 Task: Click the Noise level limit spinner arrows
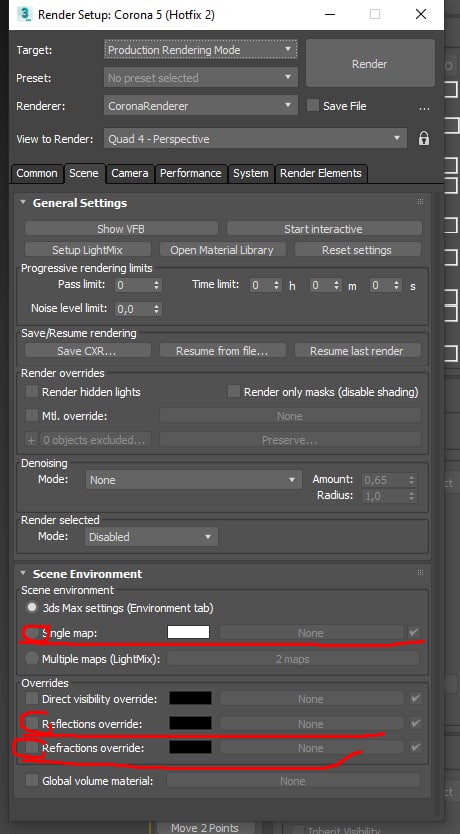click(x=156, y=308)
